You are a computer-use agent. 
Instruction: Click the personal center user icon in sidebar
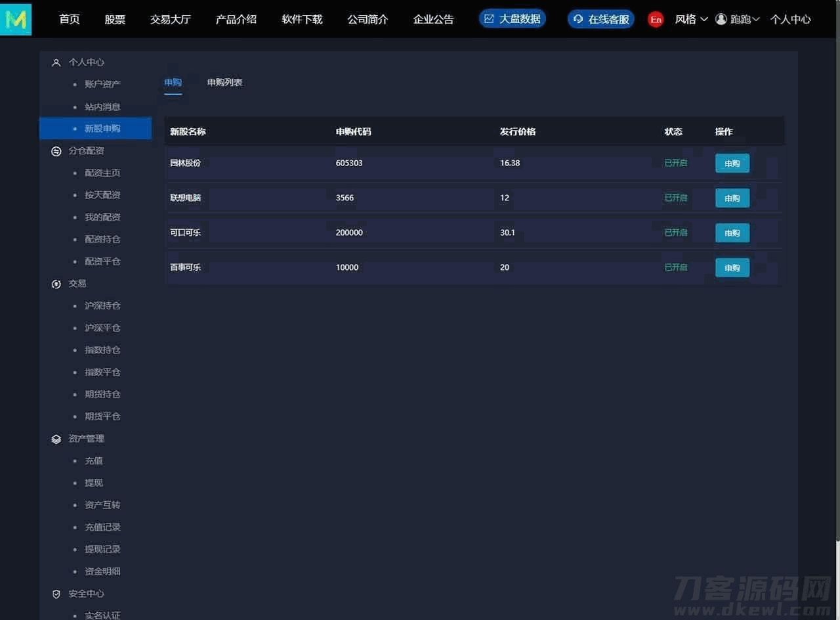coord(56,62)
